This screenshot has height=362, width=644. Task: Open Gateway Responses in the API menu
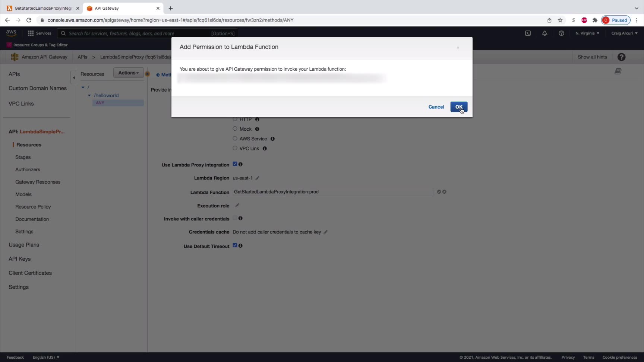pos(38,182)
